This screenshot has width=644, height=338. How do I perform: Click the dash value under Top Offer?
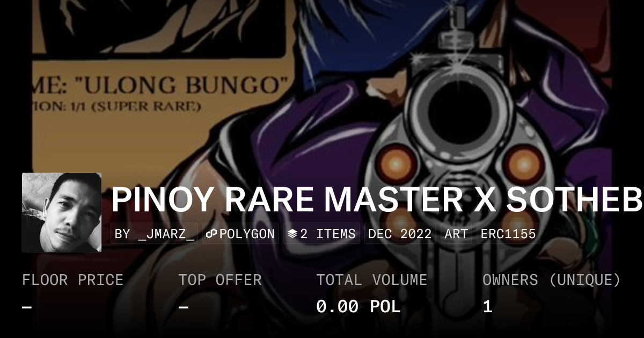pos(184,307)
